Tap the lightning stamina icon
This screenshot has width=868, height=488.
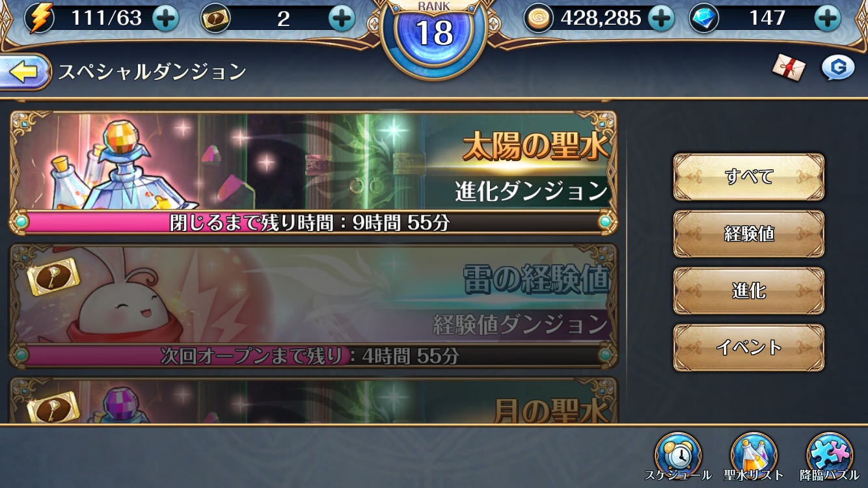coord(40,18)
